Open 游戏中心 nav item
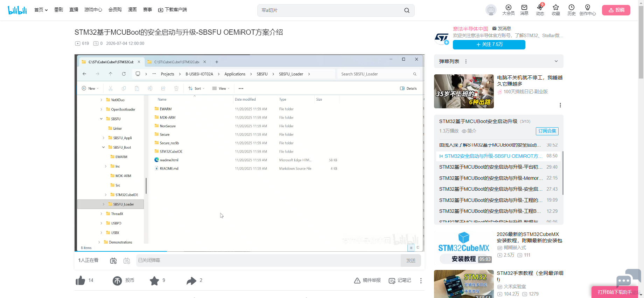 coord(93,10)
